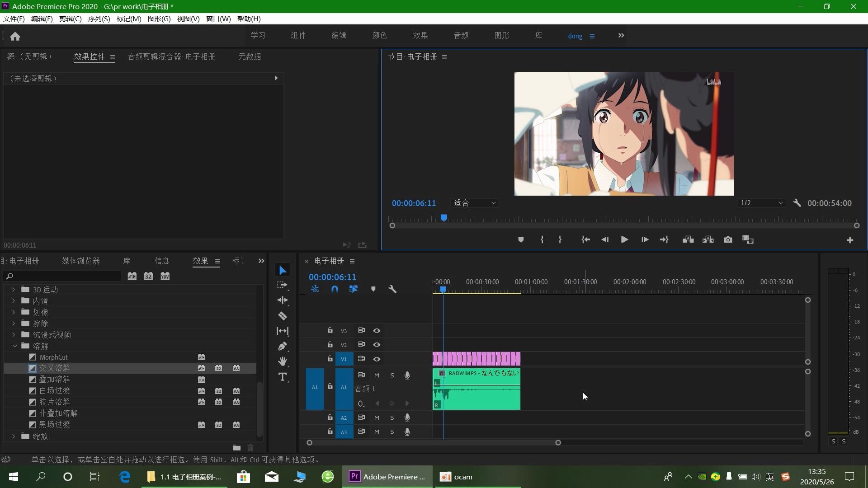The height and width of the screenshot is (488, 868).
Task: Select the Pen tool
Action: tap(283, 347)
